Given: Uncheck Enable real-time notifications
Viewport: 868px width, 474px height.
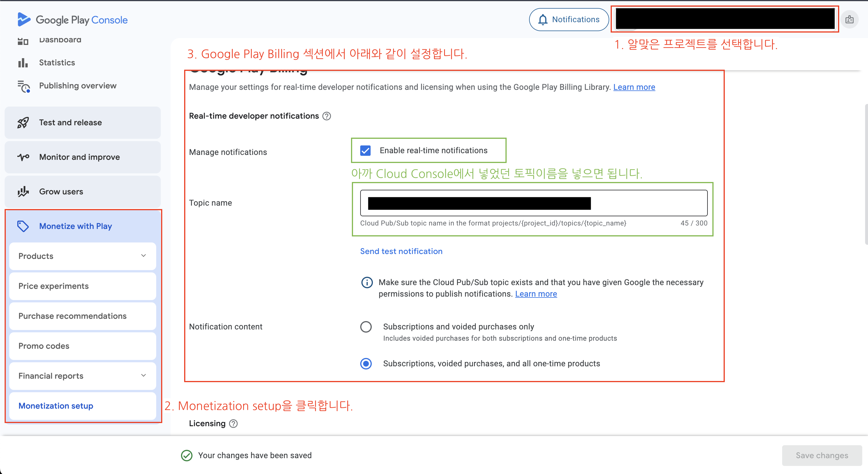Looking at the screenshot, I should (x=366, y=151).
